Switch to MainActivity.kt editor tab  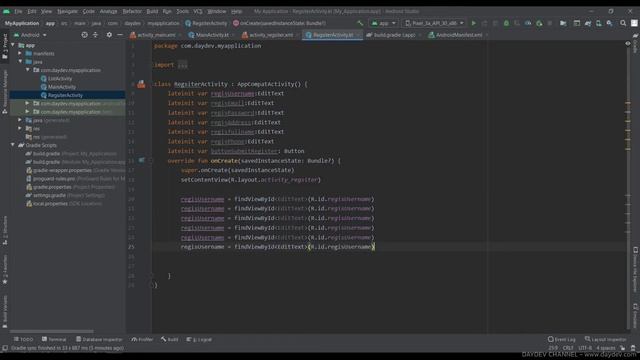click(211, 35)
